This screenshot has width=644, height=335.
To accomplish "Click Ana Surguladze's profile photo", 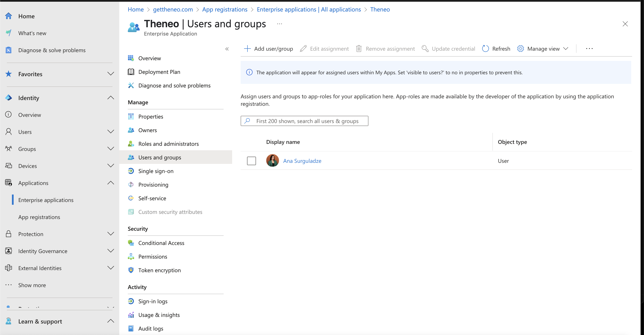I will [x=272, y=161].
